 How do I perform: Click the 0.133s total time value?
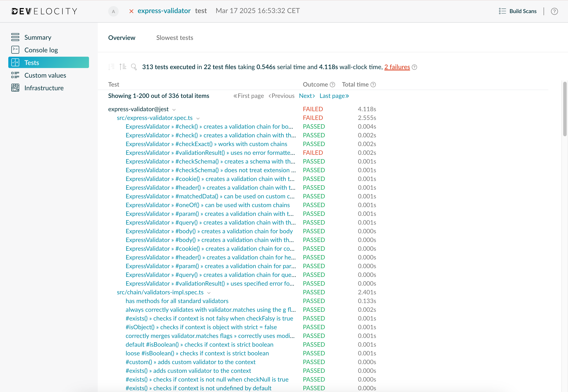(x=367, y=301)
